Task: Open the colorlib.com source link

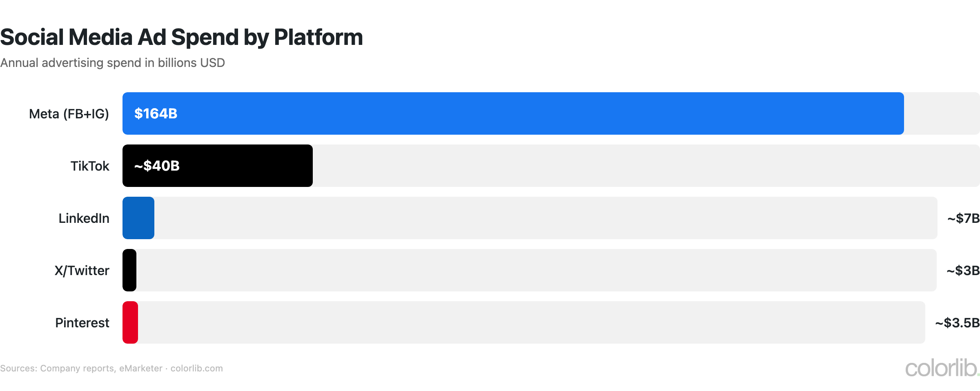Action: point(196,368)
